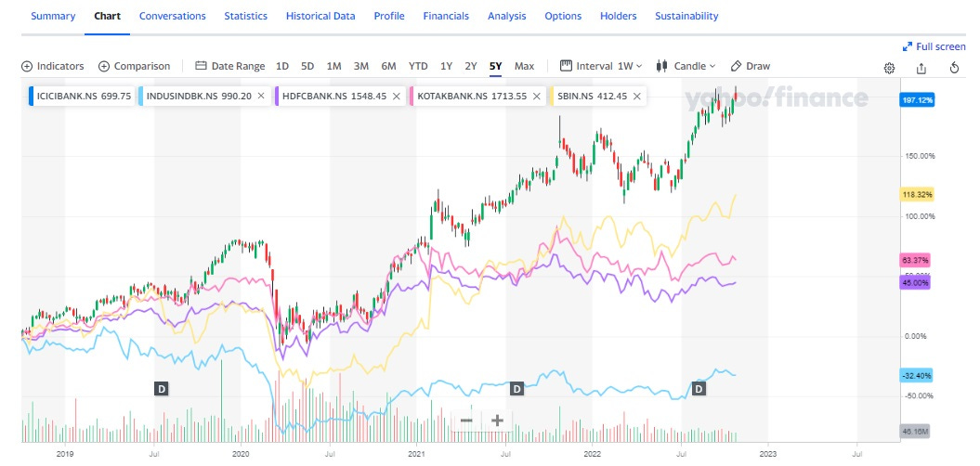Zoom out with the minus button
Viewport: 980px width, 466px height.
point(466,421)
